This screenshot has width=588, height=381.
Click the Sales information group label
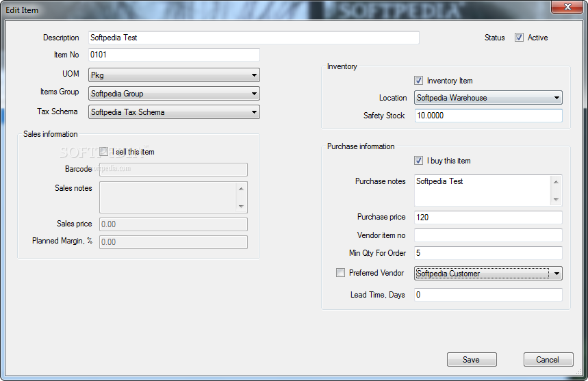(50, 134)
